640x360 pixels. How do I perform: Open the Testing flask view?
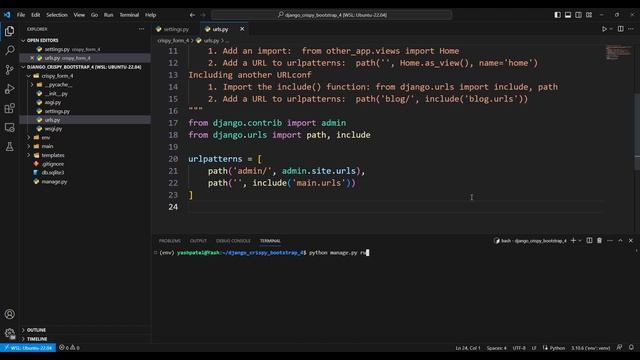9,147
